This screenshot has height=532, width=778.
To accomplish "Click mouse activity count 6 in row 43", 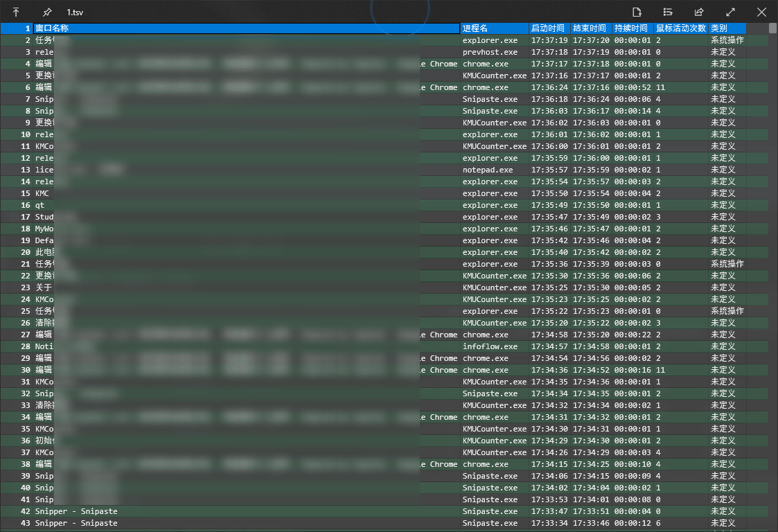I will tap(658, 523).
